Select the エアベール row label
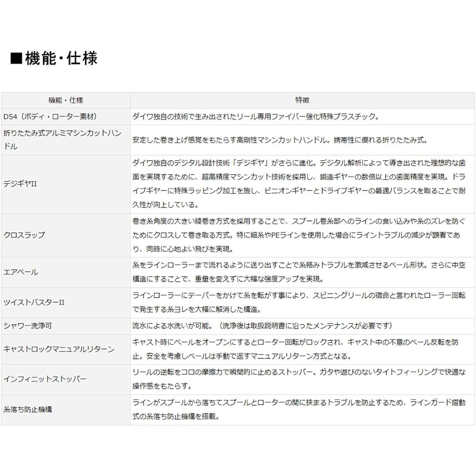476x476 pixels. [20, 272]
